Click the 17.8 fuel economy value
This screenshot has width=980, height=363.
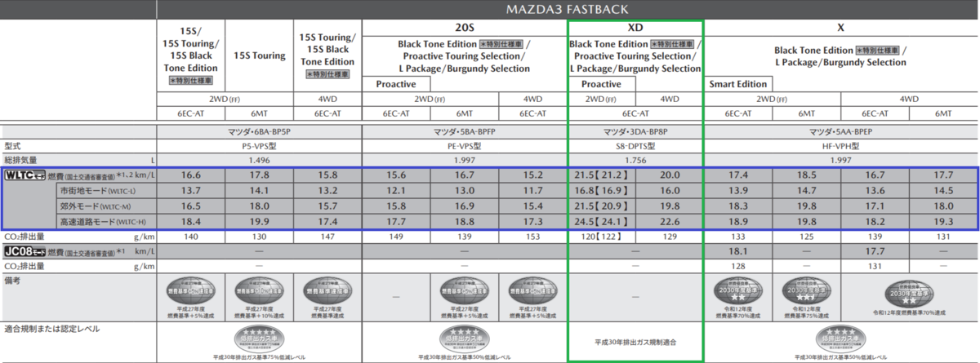pos(259,175)
